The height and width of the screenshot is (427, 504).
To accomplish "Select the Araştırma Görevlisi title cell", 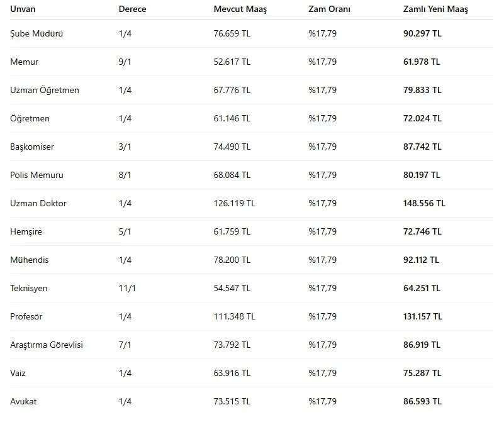I will (47, 345).
